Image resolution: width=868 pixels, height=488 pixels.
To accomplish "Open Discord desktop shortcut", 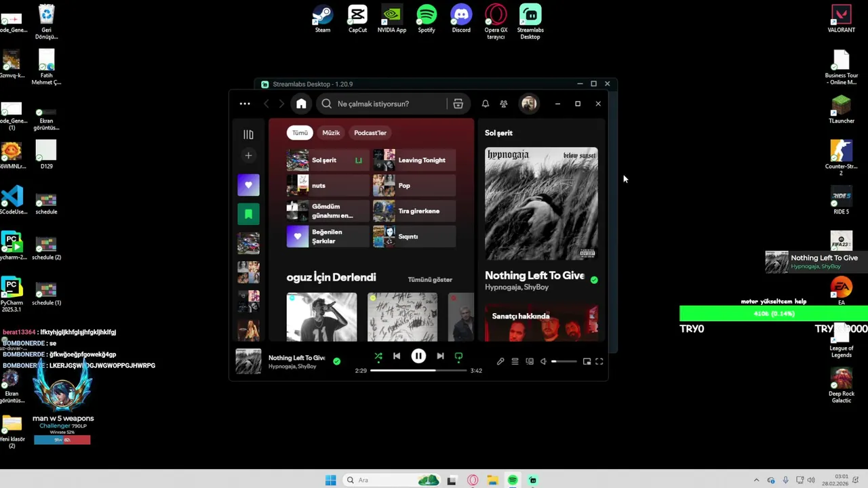I will [461, 18].
